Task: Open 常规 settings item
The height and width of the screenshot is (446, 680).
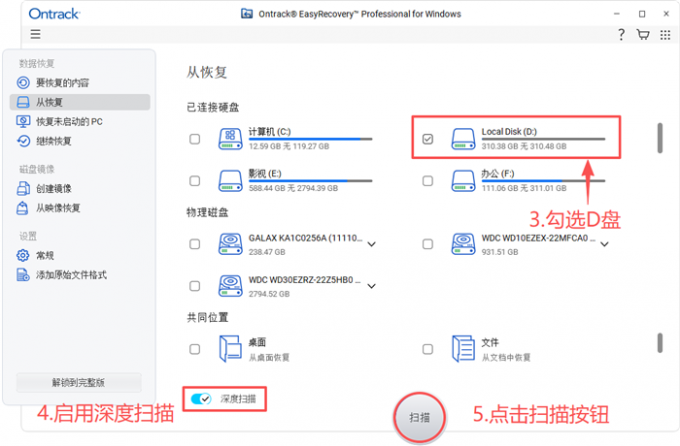Action: click(80, 255)
